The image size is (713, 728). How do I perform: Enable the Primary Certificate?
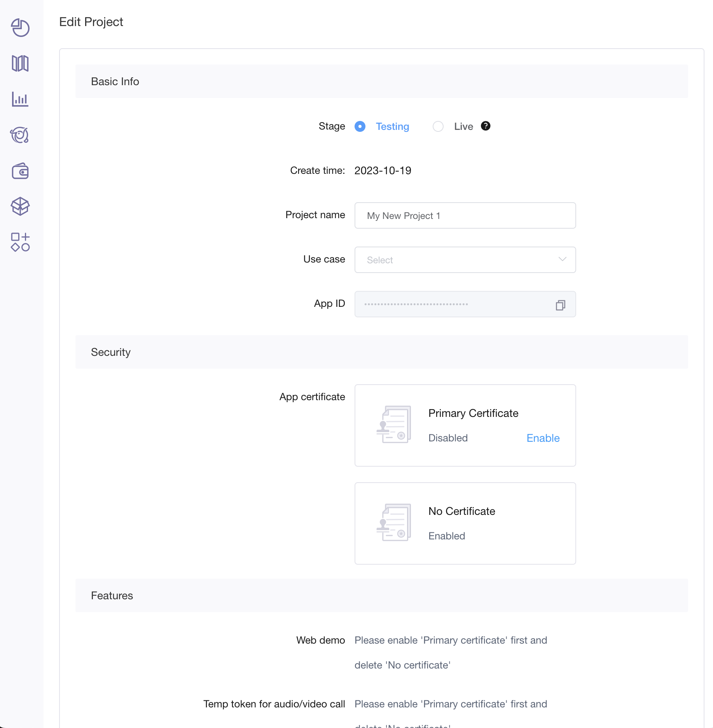(543, 438)
